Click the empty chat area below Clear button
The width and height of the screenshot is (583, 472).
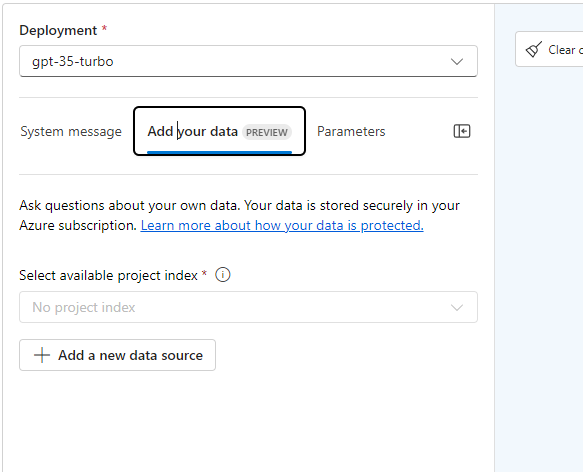point(539,260)
